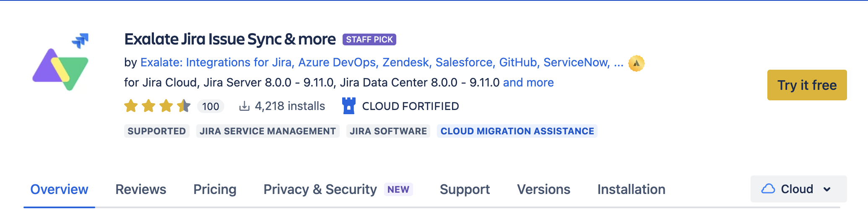Click the Jira Service Management tag
The image size is (868, 220).
[268, 131]
